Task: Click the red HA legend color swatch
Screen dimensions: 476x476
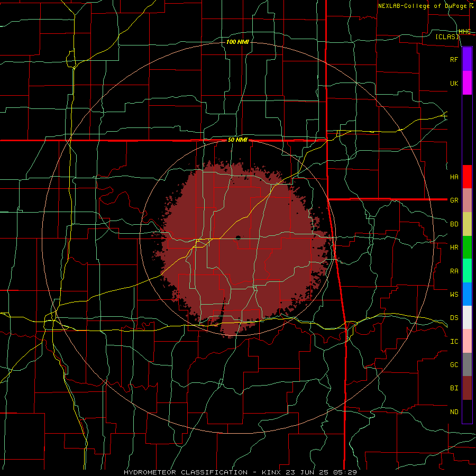Action: (x=467, y=177)
